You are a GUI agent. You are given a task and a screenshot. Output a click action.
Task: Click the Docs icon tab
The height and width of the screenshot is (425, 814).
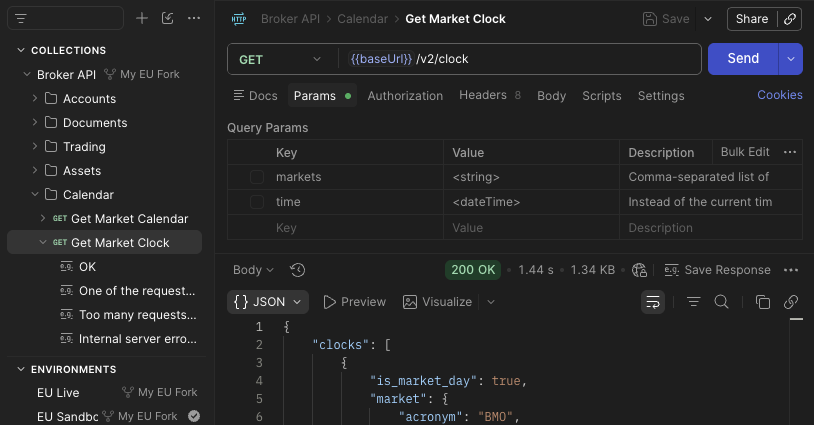coord(255,95)
